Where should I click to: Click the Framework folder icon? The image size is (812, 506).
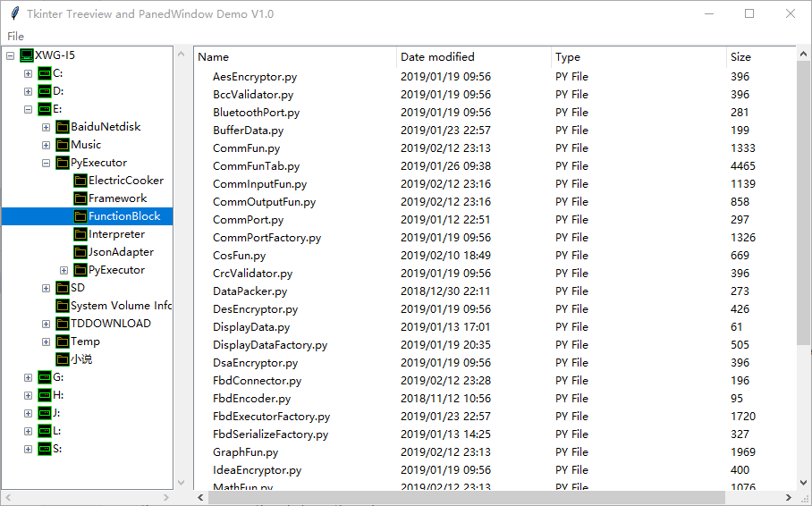point(80,198)
